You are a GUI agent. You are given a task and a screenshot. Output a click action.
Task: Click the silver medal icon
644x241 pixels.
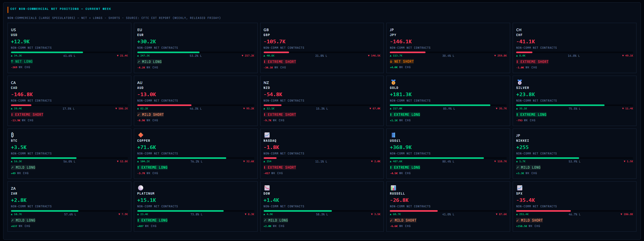click(519, 82)
